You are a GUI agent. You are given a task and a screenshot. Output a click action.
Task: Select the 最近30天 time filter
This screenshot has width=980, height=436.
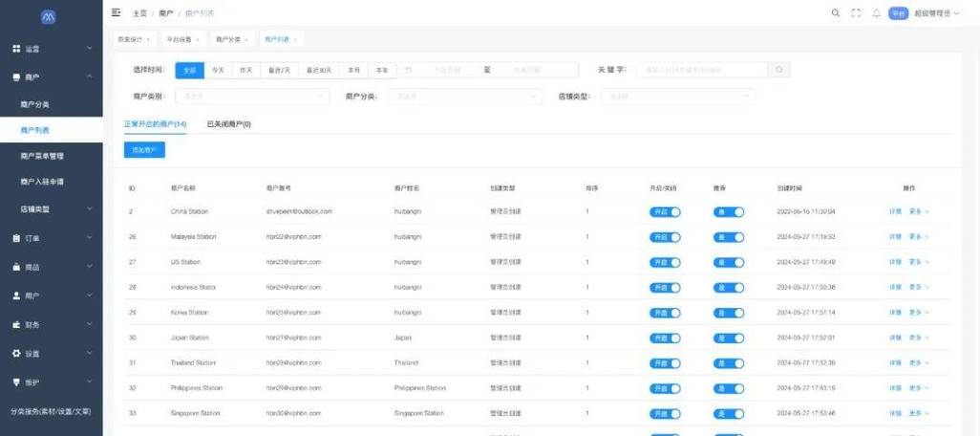pos(319,71)
